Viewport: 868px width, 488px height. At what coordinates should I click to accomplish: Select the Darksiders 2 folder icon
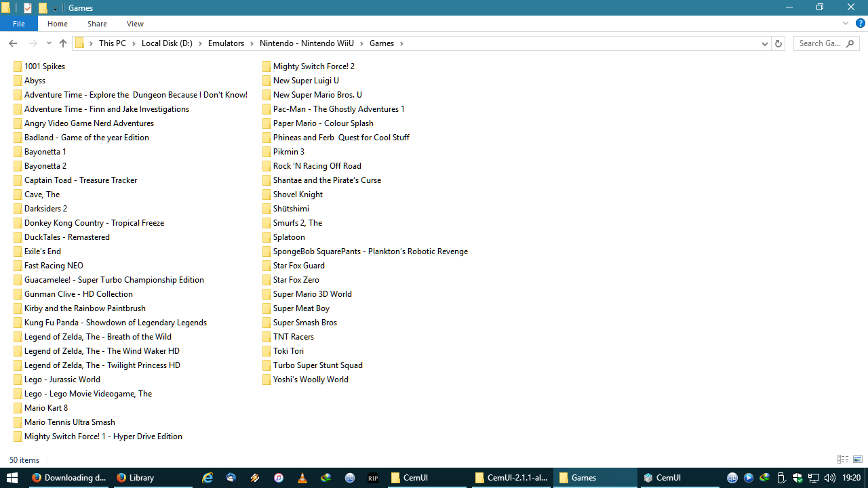click(18, 209)
